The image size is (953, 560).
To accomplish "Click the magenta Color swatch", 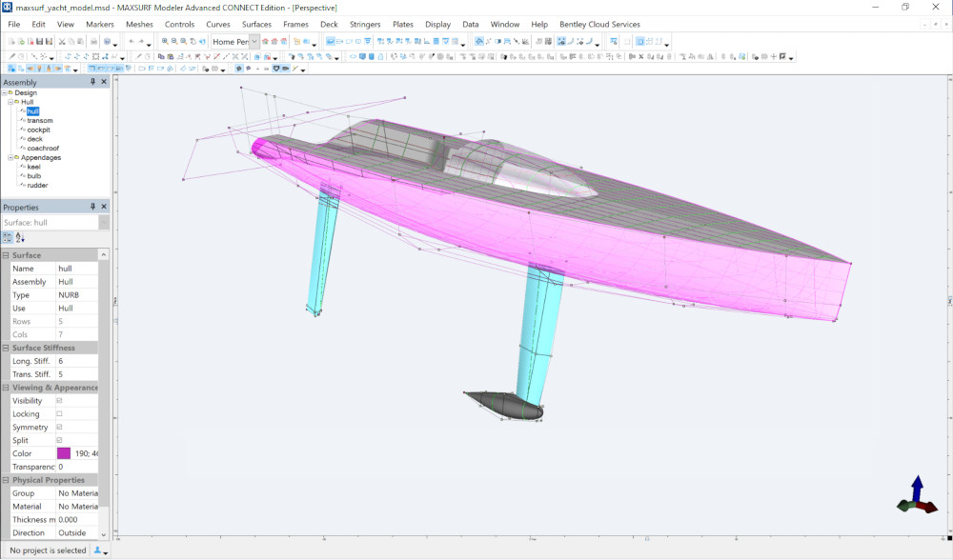I will point(64,453).
